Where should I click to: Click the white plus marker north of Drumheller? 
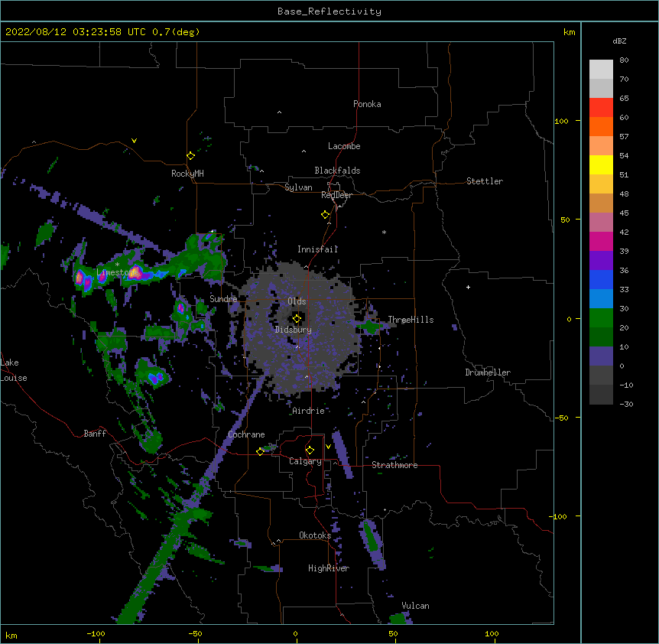coord(468,287)
